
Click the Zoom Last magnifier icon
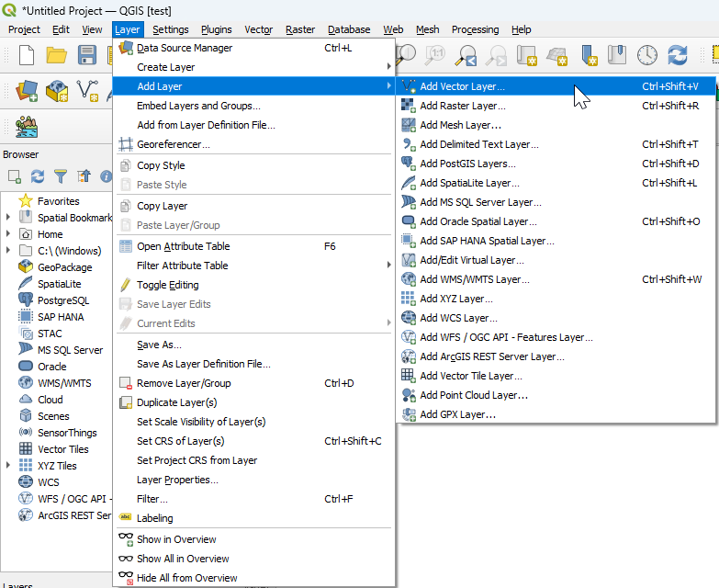pyautogui.click(x=466, y=55)
